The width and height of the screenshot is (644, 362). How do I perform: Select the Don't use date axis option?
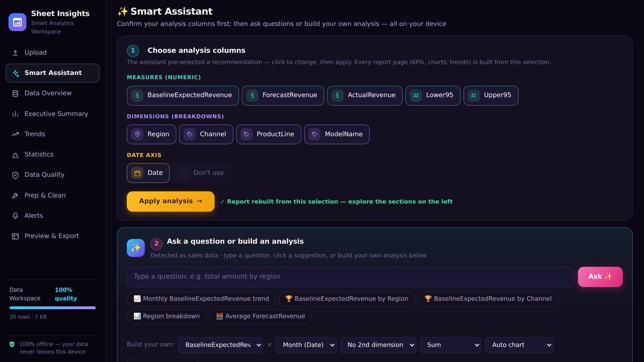[202, 173]
